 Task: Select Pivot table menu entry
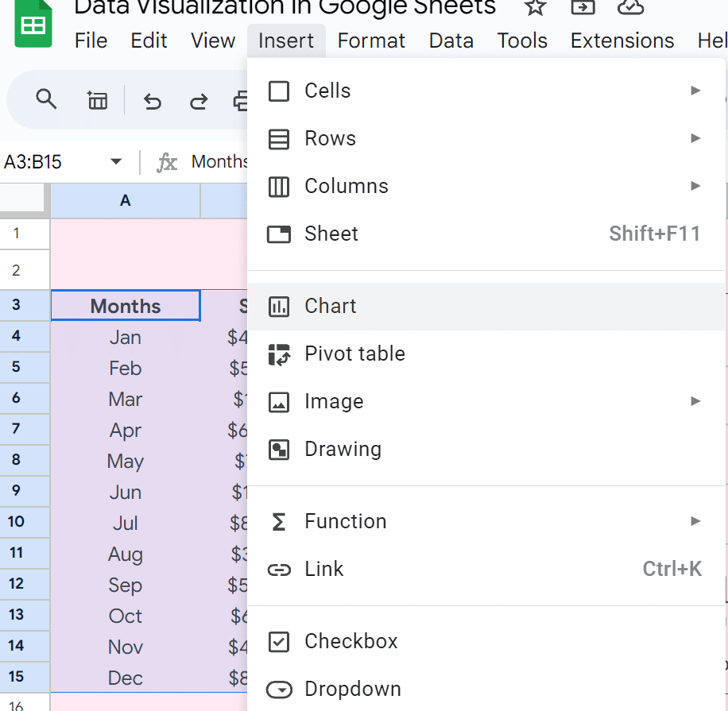pos(486,354)
